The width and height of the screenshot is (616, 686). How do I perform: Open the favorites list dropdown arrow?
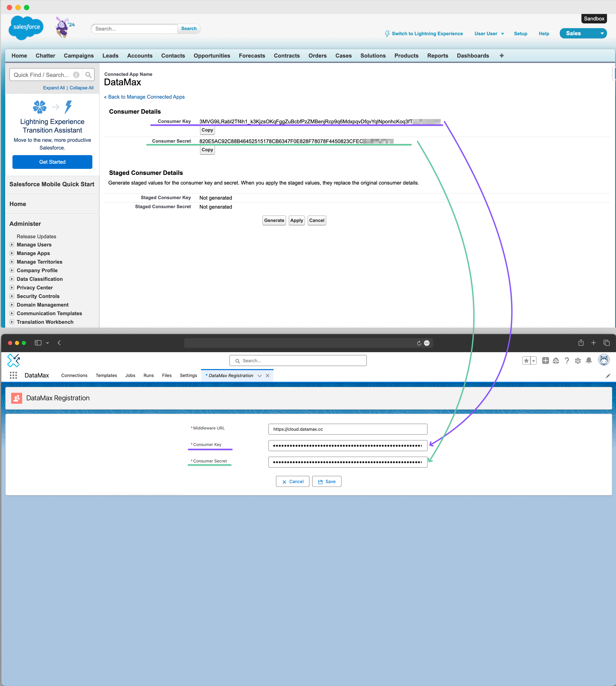(x=534, y=361)
